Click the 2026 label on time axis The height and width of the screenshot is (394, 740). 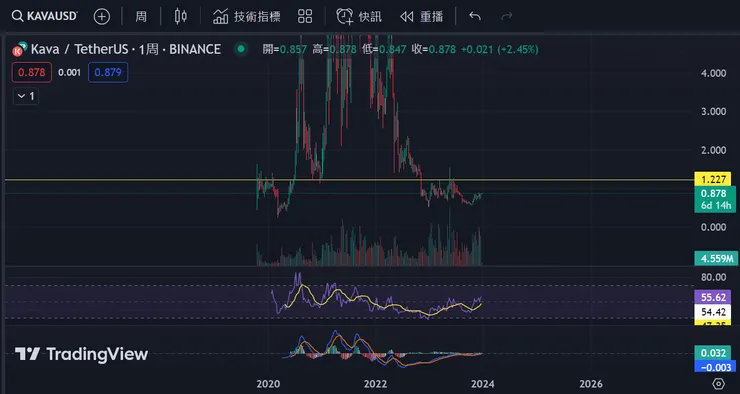pos(590,384)
